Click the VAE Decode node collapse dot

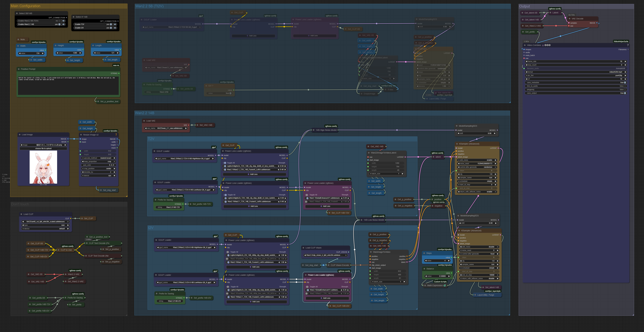[570, 18]
